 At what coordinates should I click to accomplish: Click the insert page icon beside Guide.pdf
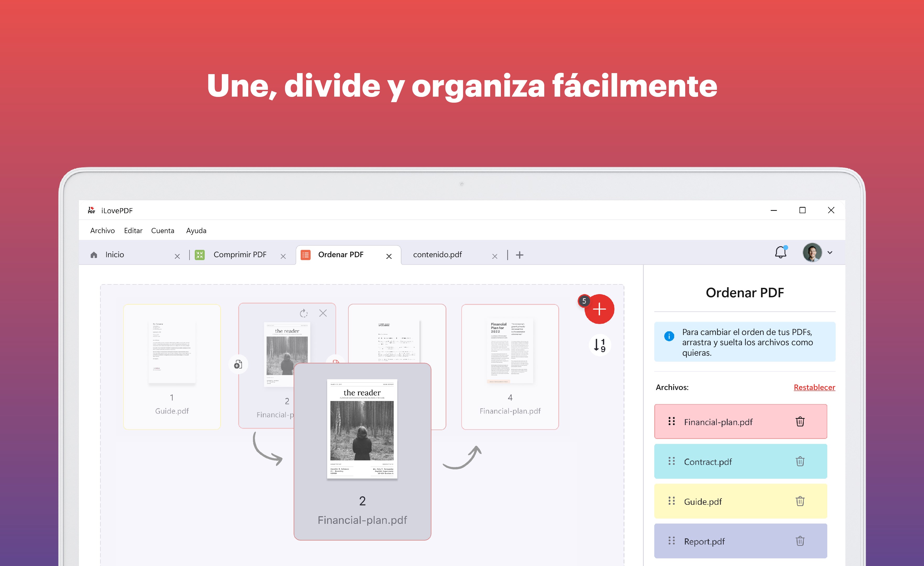[238, 364]
